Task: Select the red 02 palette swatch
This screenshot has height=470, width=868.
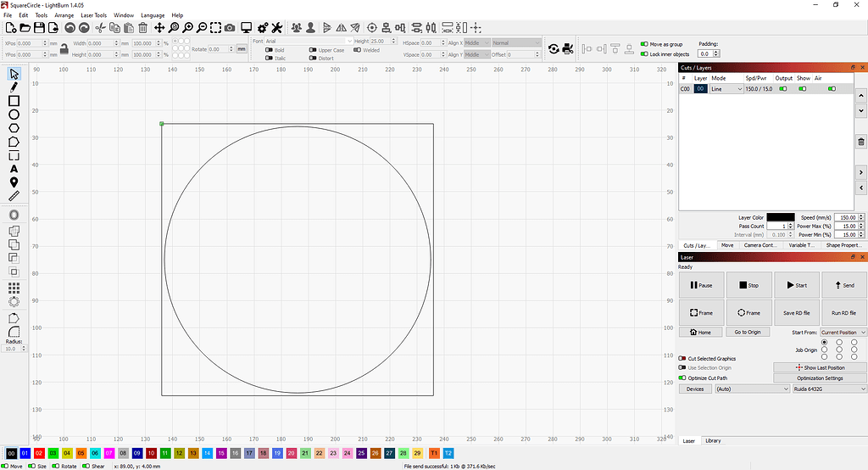Action: (39, 453)
